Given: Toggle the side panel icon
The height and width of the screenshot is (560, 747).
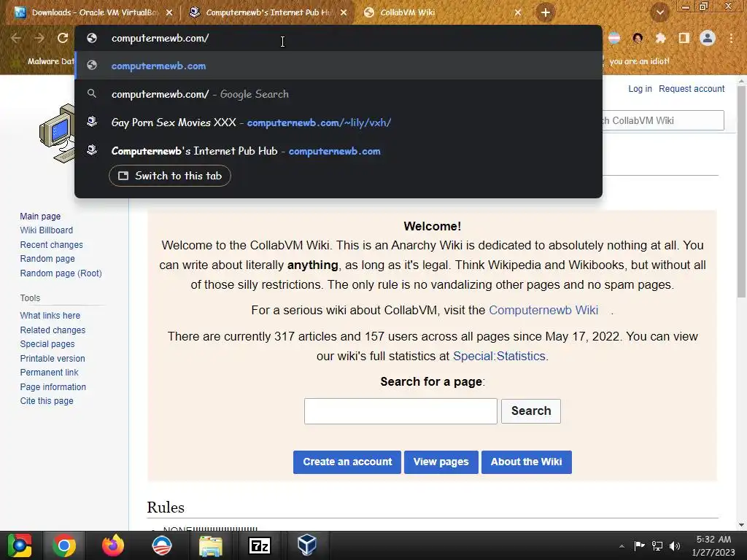Looking at the screenshot, I should click(684, 38).
